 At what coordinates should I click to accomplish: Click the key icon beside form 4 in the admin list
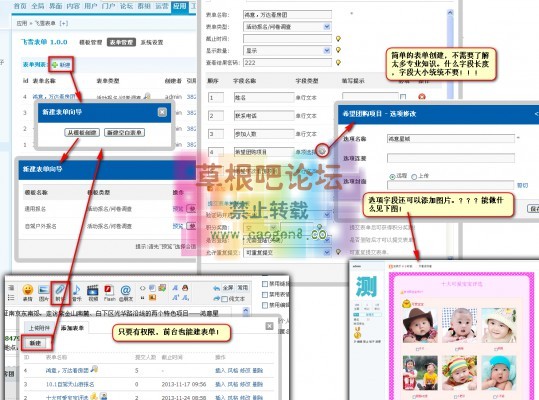[147, 96]
